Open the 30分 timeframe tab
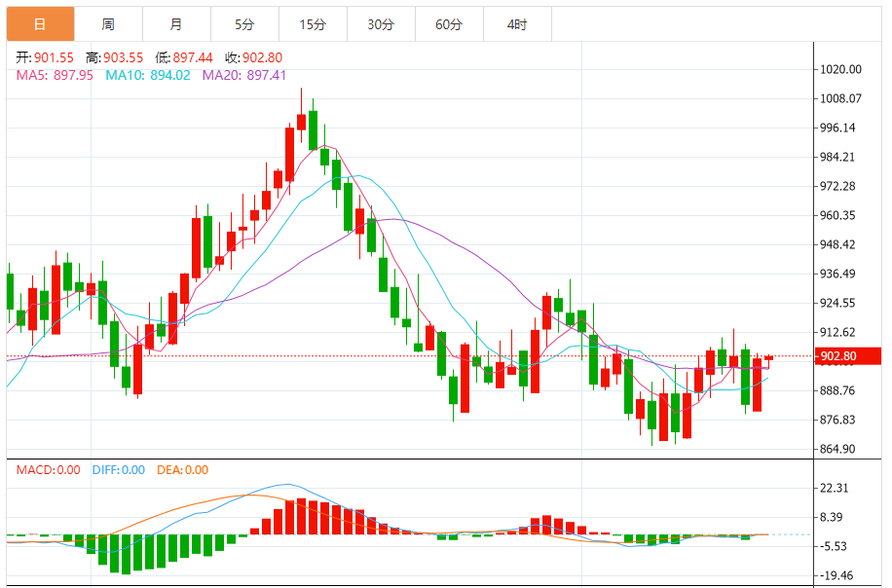The height and width of the screenshot is (588, 892). [x=381, y=24]
